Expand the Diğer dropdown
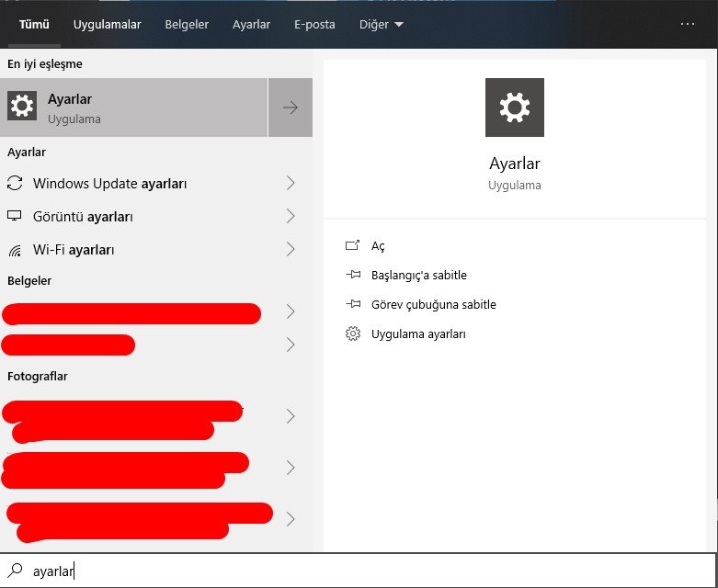718x588 pixels. click(381, 24)
